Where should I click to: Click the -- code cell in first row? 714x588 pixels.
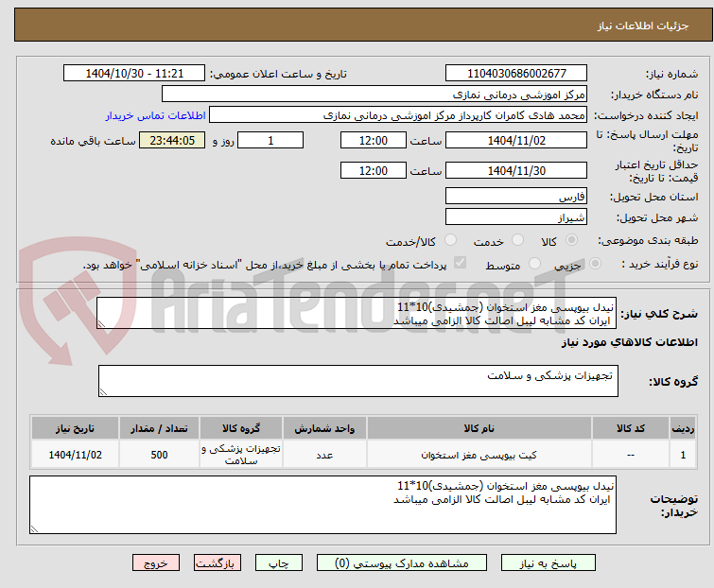click(x=631, y=455)
